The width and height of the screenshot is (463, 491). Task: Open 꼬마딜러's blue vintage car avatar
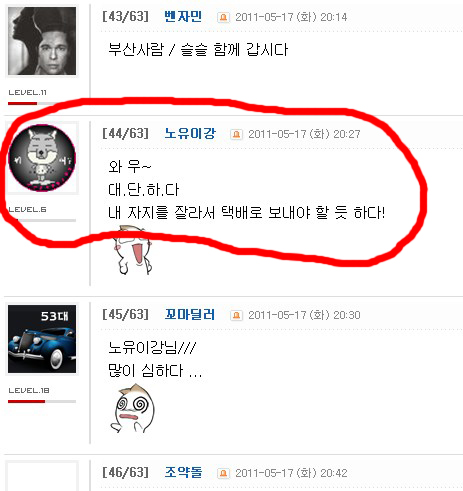coord(42,339)
